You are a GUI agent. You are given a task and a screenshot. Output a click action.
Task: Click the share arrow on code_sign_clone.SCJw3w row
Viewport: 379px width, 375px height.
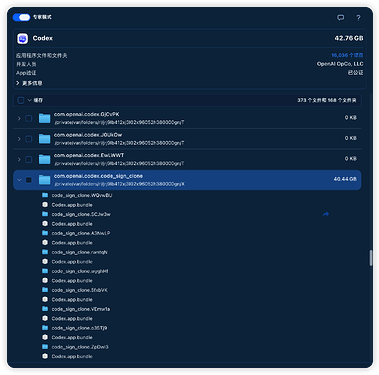coord(326,214)
